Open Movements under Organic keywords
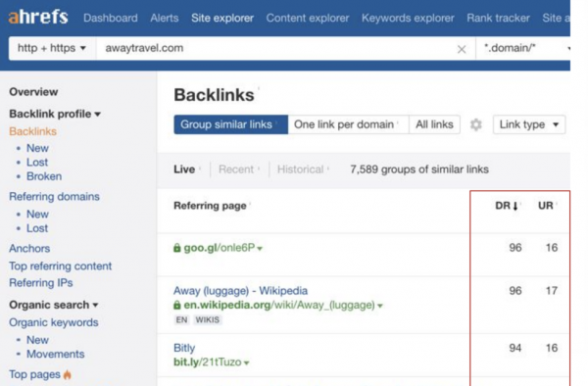Viewport: 588px width, 386px height. pyautogui.click(x=56, y=354)
